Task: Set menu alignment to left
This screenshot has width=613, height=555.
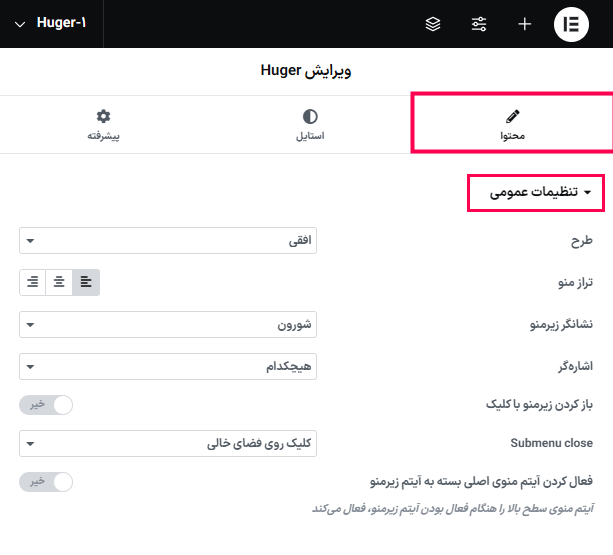Action: click(x=86, y=282)
